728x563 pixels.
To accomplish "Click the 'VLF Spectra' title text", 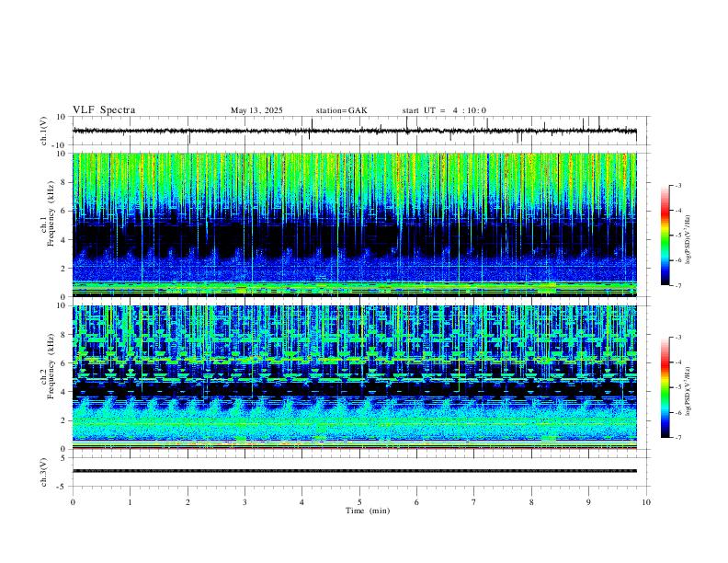I will click(104, 110).
